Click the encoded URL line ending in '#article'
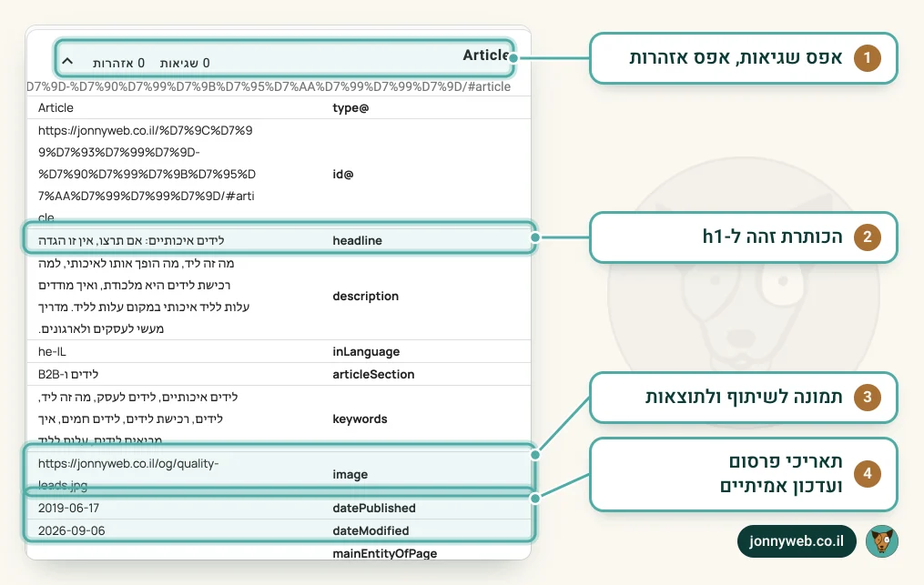This screenshot has width=924, height=585. pyautogui.click(x=269, y=86)
